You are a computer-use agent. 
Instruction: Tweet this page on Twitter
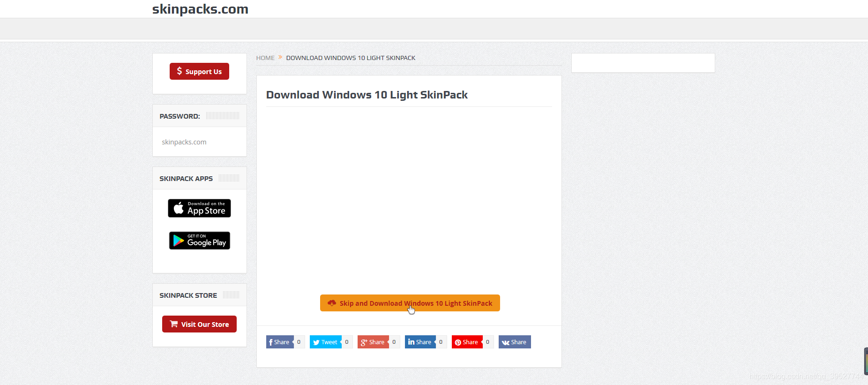[x=325, y=342]
